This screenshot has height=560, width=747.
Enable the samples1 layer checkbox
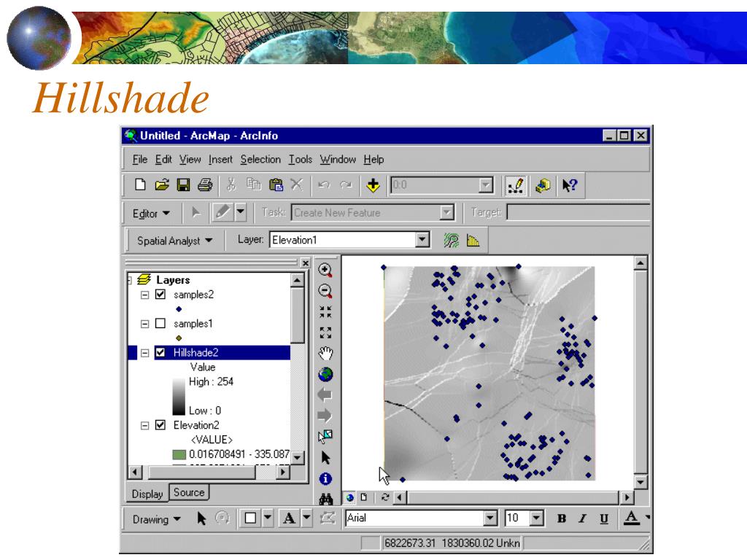160,323
